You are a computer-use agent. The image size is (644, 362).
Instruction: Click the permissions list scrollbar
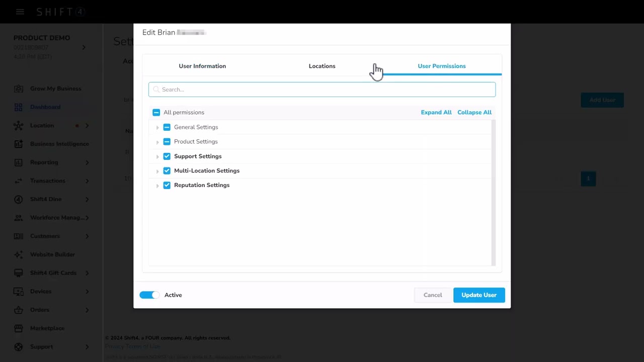[x=494, y=192]
